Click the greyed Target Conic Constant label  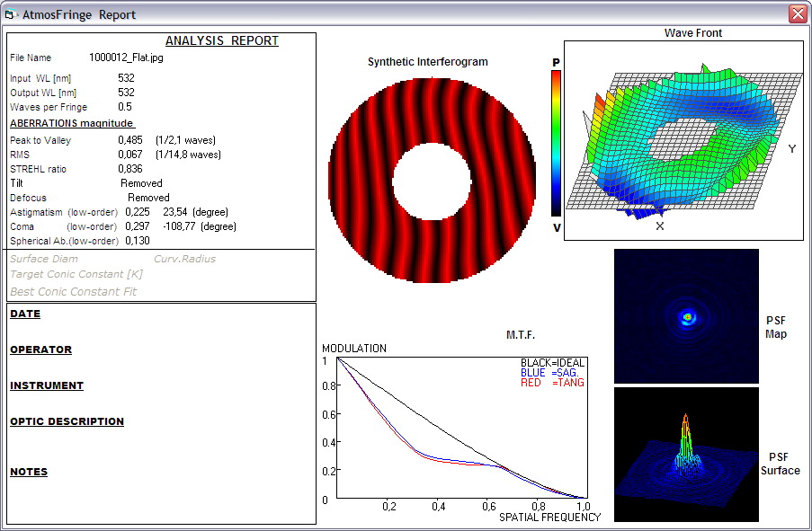[x=76, y=275]
